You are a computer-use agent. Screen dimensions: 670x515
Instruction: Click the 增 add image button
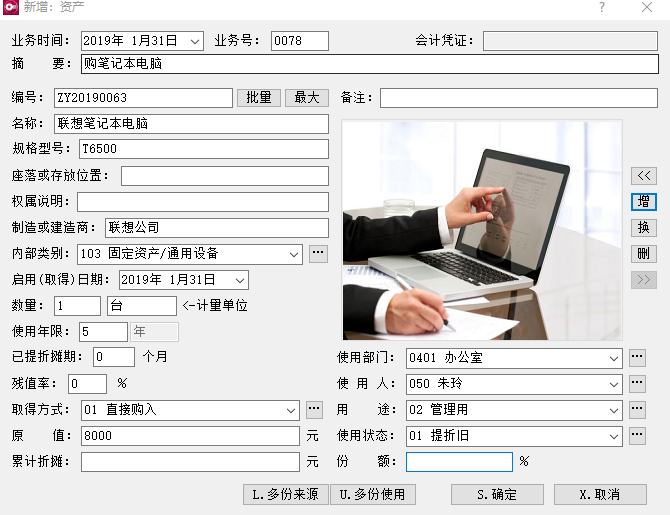(x=644, y=202)
